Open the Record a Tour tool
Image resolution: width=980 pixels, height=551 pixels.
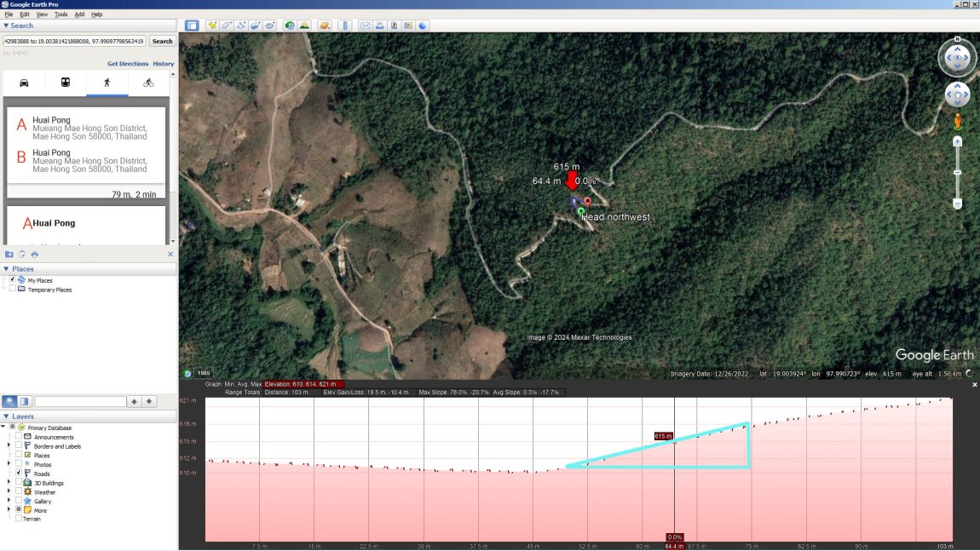click(x=269, y=26)
